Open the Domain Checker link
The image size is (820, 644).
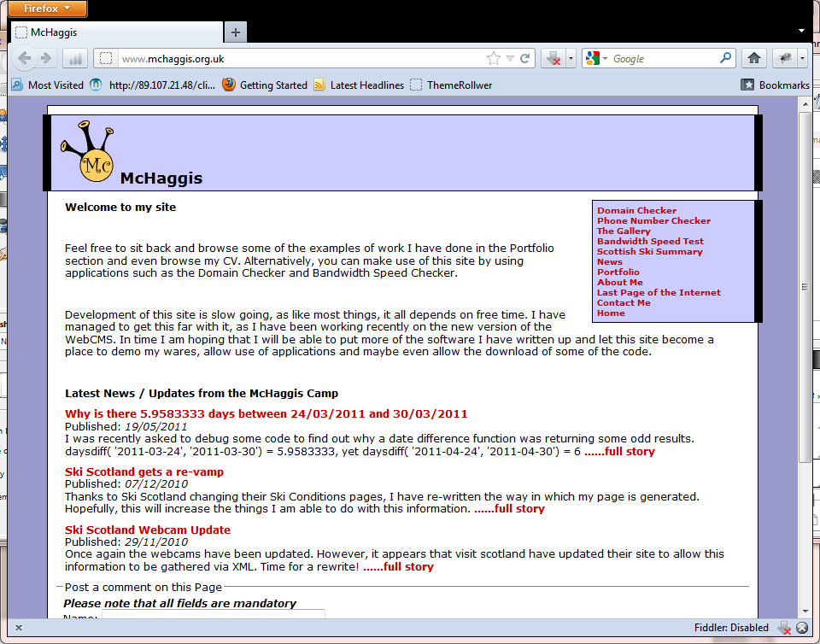636,210
